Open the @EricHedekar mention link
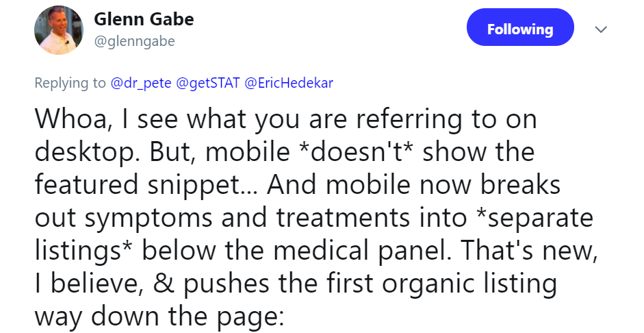 [289, 83]
